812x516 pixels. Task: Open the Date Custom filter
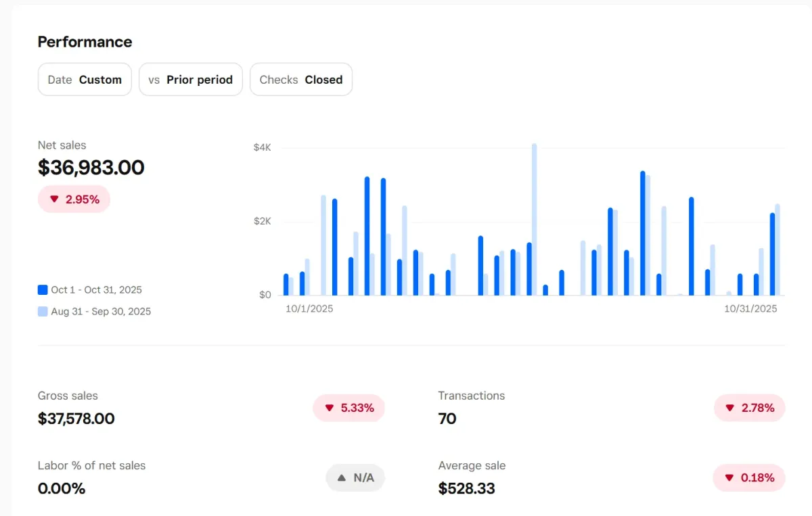[x=85, y=79]
